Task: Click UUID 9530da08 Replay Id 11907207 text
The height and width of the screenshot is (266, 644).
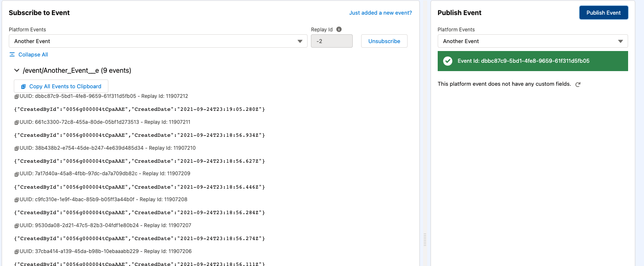Action: (x=105, y=225)
